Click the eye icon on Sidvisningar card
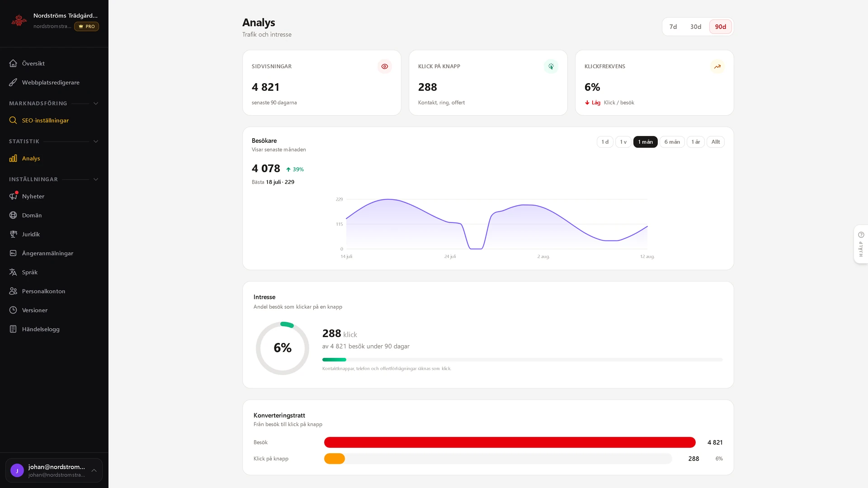The image size is (868, 488). (x=385, y=66)
